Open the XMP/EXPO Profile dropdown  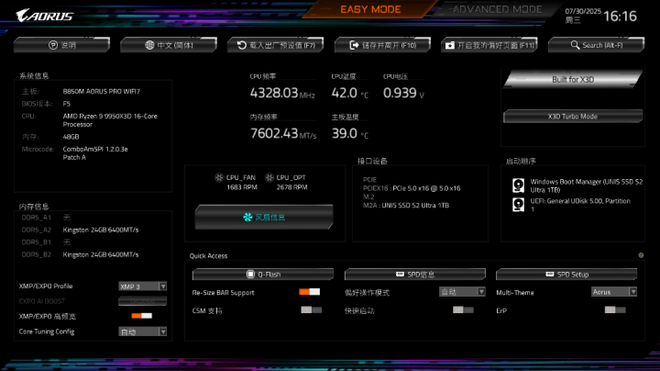pyautogui.click(x=143, y=286)
